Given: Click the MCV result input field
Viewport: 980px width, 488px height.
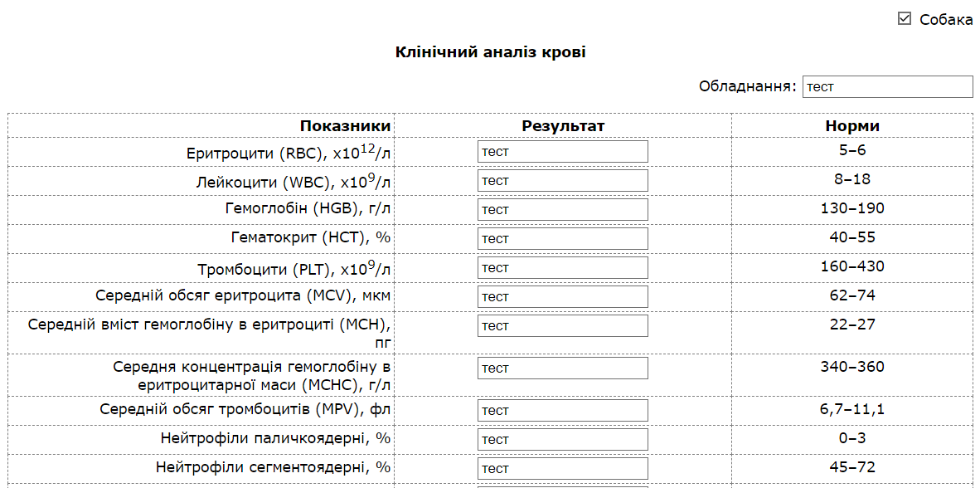Looking at the screenshot, I should [562, 297].
